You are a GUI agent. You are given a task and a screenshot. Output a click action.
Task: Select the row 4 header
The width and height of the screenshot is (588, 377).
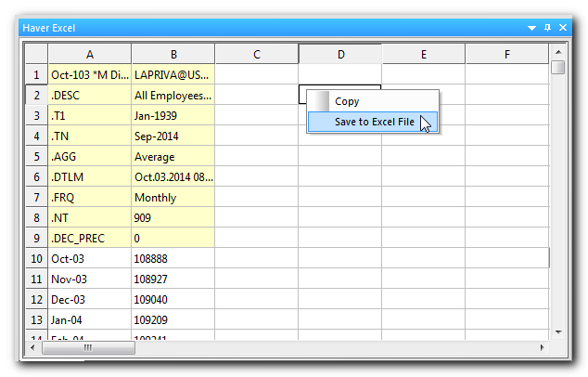pyautogui.click(x=36, y=136)
